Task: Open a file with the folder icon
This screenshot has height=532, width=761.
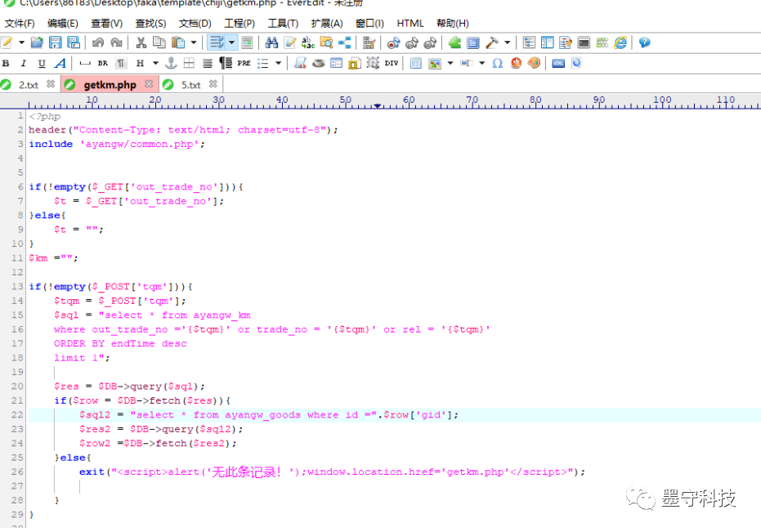Action: [x=37, y=42]
